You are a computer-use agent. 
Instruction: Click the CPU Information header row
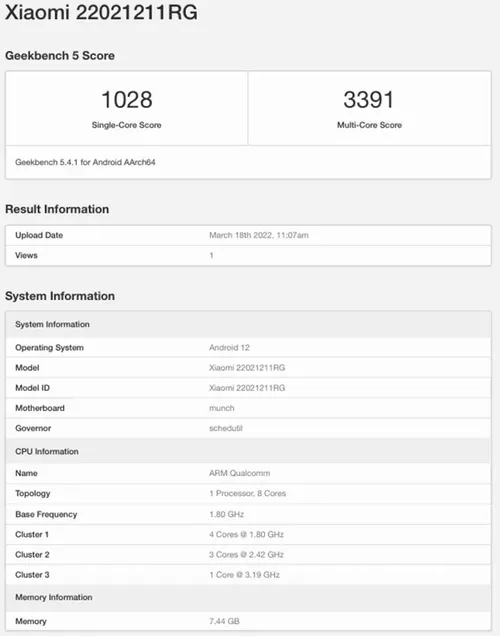248,451
